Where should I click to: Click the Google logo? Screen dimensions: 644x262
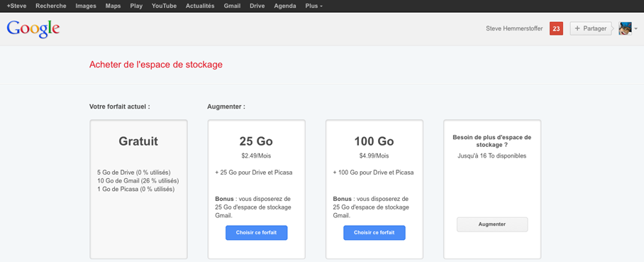point(33,28)
